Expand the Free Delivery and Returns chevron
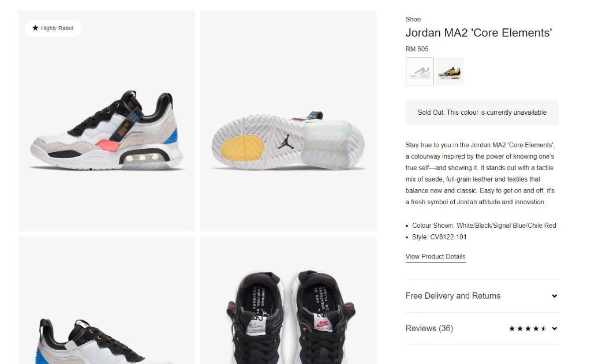591x364 pixels. pyautogui.click(x=555, y=296)
